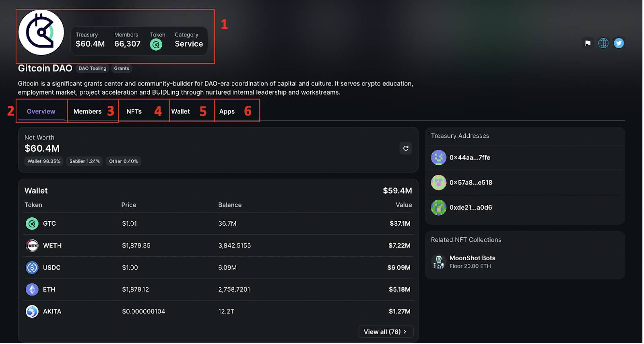
Task: Select the WETH token name
Action: tap(52, 245)
